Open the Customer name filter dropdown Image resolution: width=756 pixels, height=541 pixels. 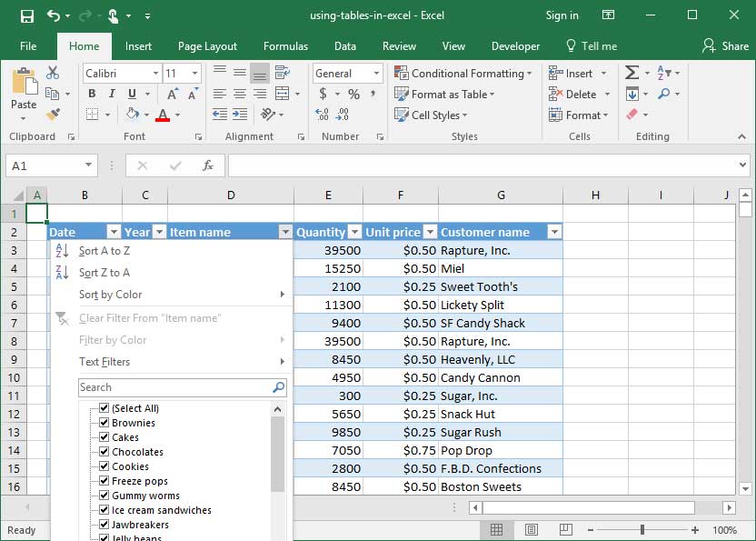[554, 232]
